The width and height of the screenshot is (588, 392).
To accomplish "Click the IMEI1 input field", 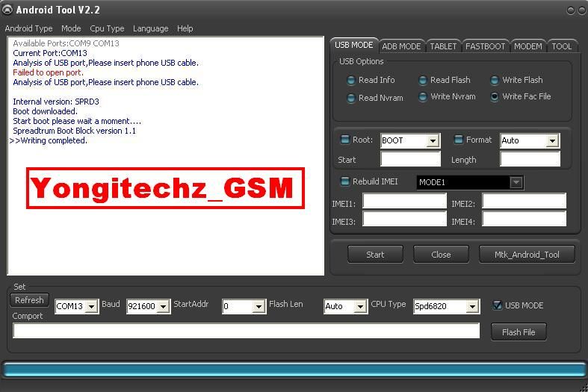I will [404, 202].
